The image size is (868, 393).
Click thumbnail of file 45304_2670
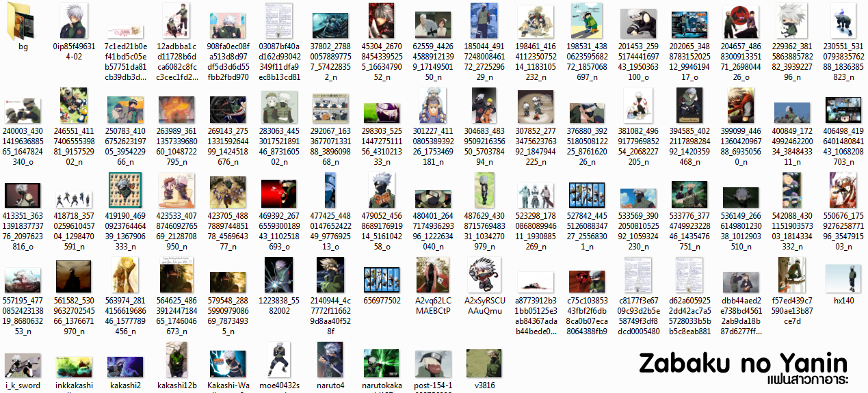[382, 20]
